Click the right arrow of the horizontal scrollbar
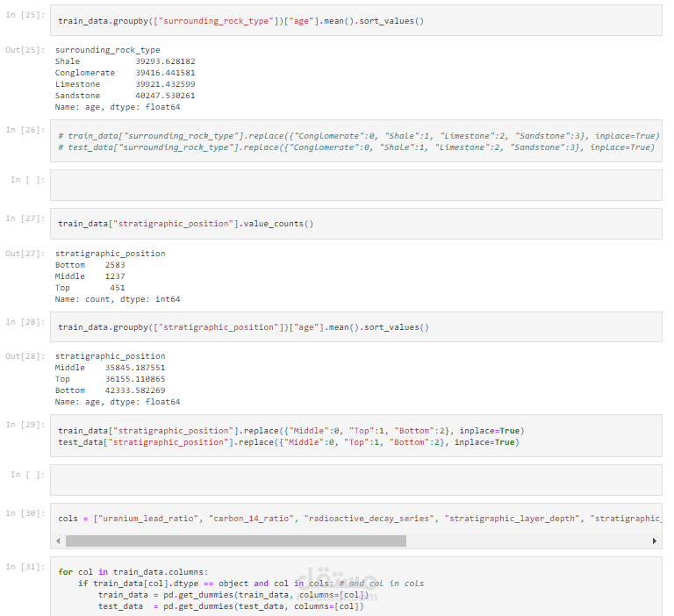This screenshot has height=616, width=674. (x=655, y=541)
